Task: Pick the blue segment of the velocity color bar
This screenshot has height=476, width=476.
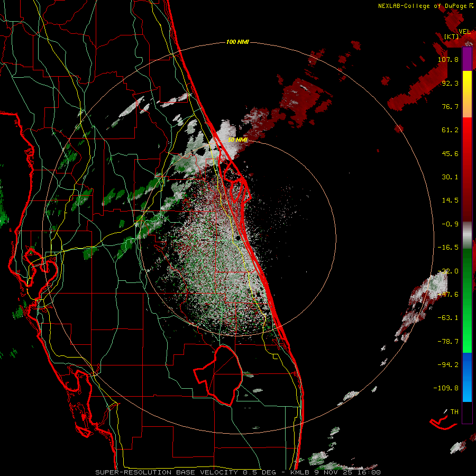Action: tap(467, 377)
